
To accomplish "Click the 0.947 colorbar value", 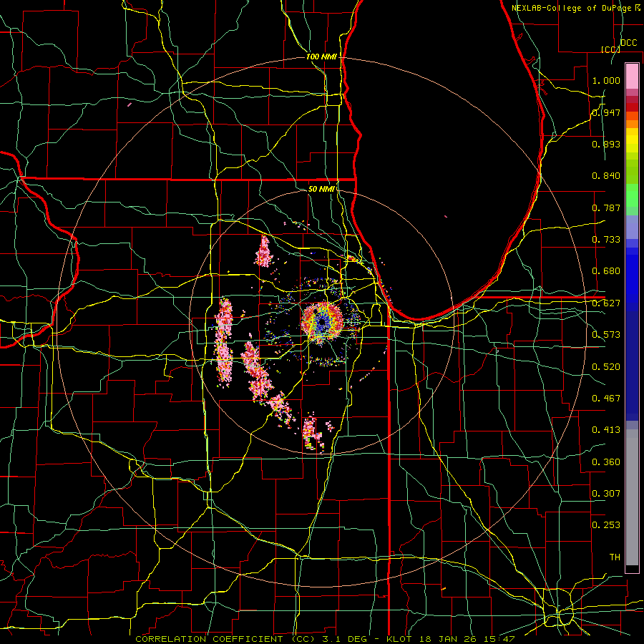I will pos(606,112).
